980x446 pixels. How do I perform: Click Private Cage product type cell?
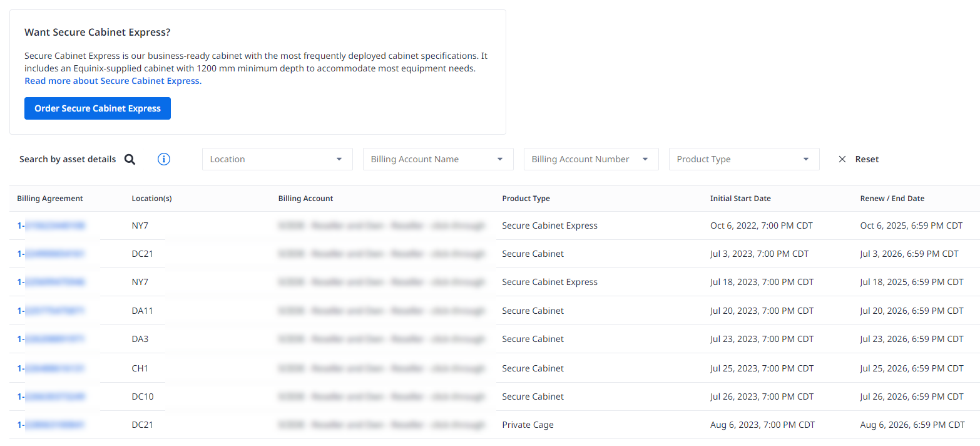coord(528,425)
